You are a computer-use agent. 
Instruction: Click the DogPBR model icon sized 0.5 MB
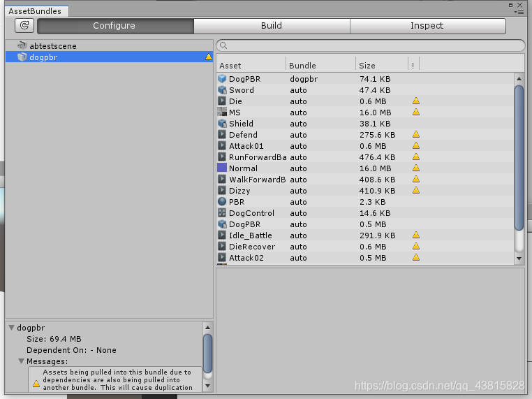[x=222, y=224]
